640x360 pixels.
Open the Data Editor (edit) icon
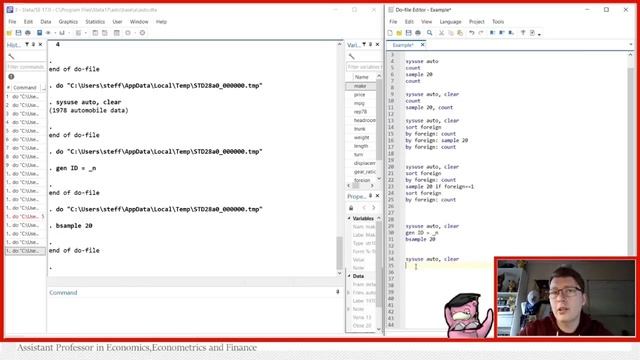(x=95, y=33)
